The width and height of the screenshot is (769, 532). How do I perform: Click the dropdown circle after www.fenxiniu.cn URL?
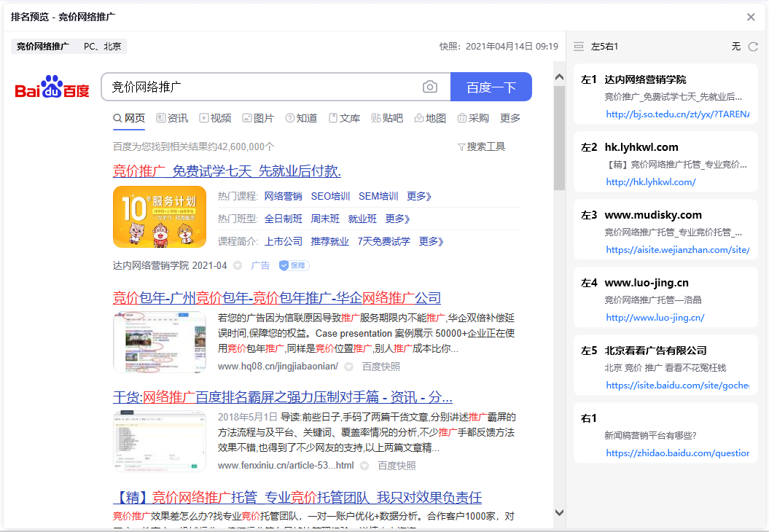(364, 466)
